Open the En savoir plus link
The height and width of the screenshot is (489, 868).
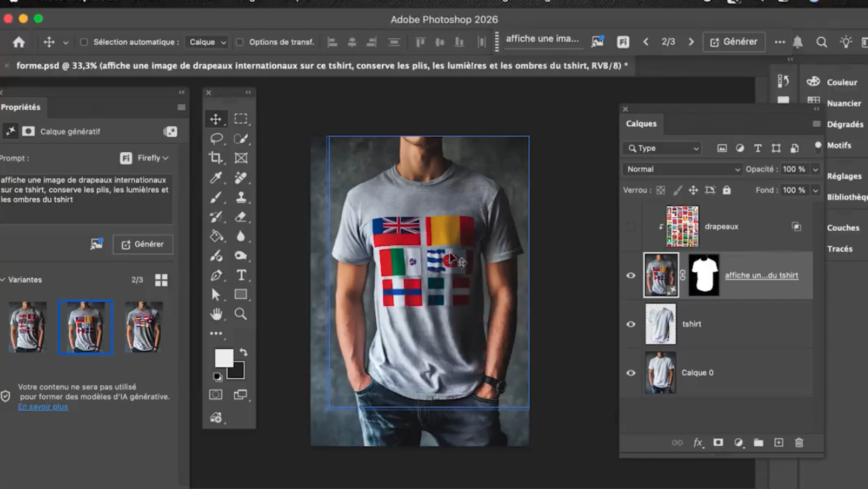point(43,406)
